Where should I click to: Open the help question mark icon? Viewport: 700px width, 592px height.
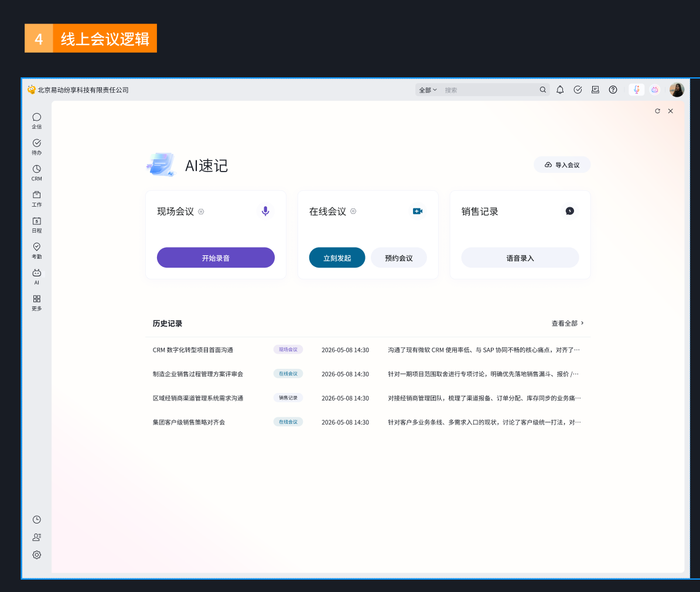click(613, 90)
